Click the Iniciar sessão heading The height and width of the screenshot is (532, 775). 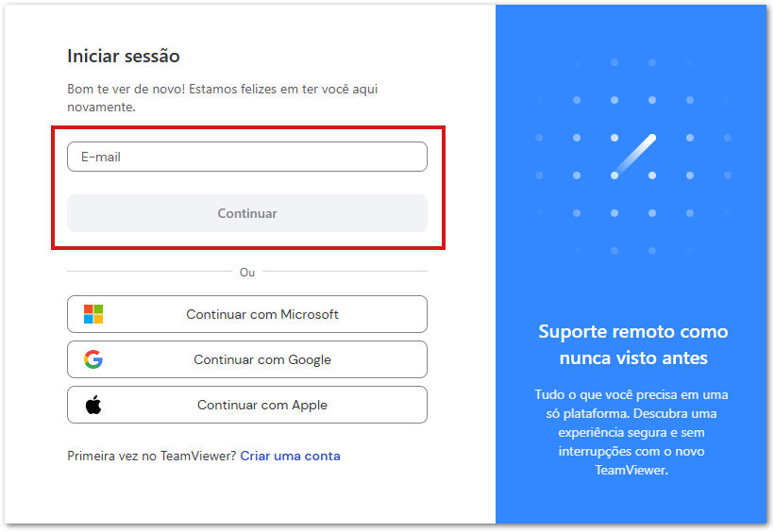click(x=124, y=56)
